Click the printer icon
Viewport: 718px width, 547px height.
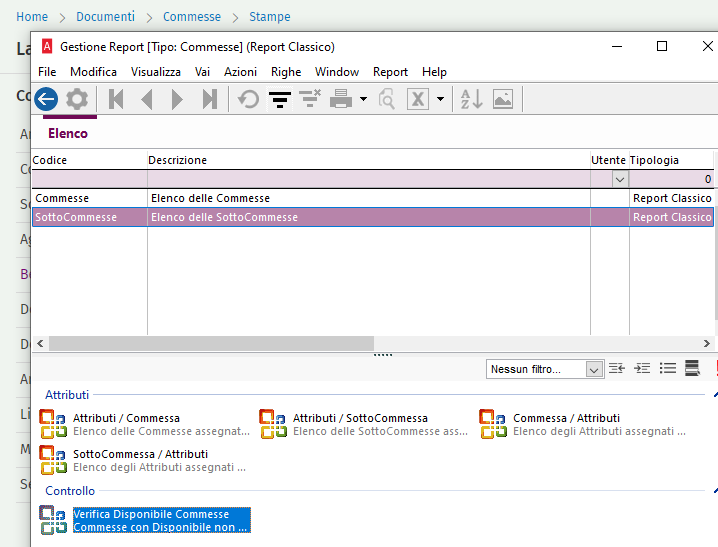[x=341, y=99]
